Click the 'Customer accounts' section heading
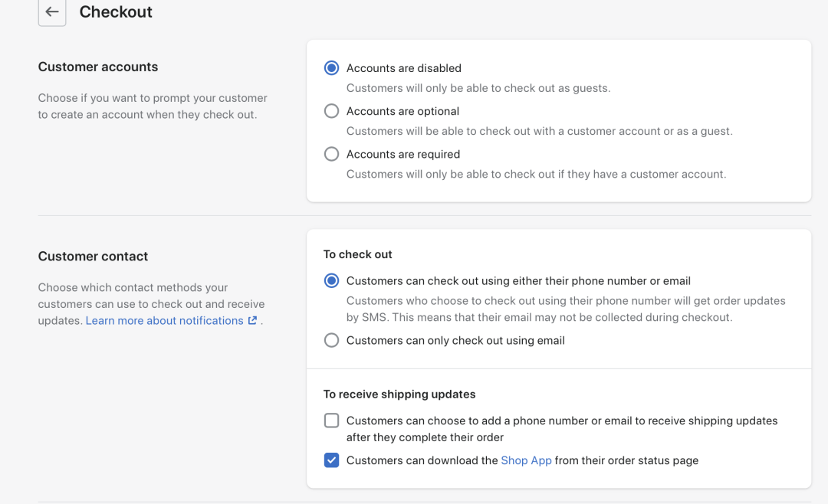The height and width of the screenshot is (504, 828). coord(98,67)
